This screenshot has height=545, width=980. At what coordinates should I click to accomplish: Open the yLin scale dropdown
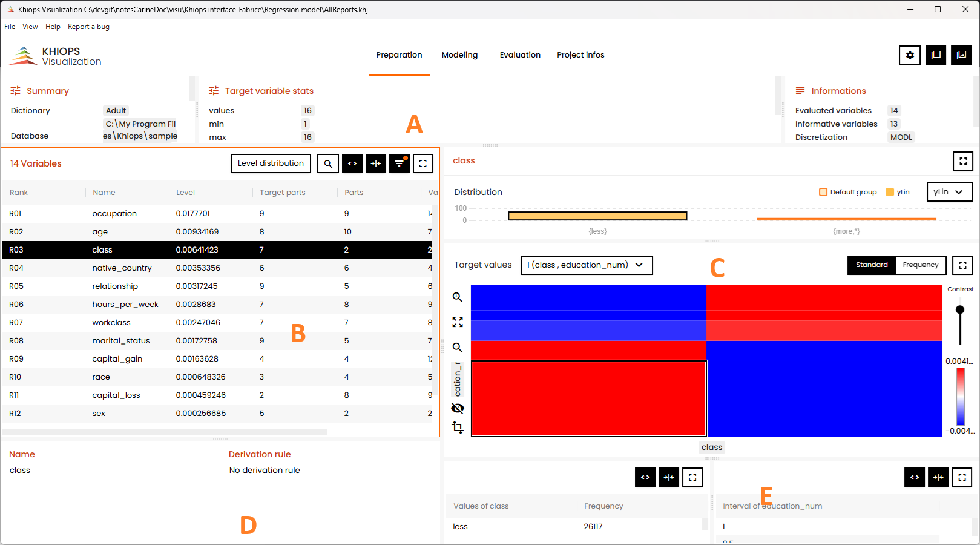[949, 192]
